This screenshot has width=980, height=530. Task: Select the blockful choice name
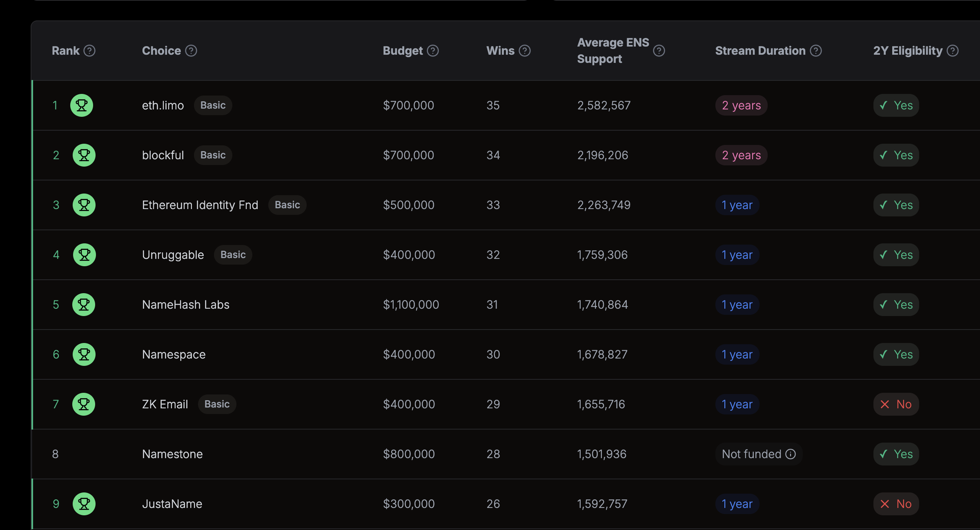click(163, 155)
